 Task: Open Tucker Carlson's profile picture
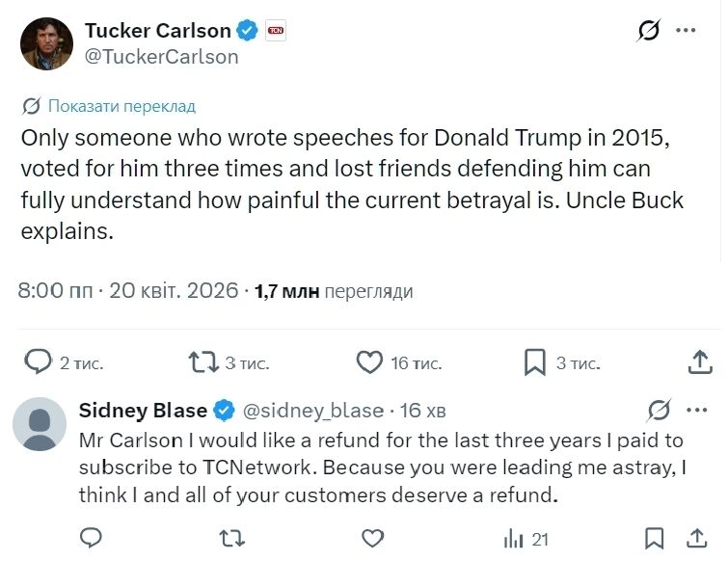45,43
